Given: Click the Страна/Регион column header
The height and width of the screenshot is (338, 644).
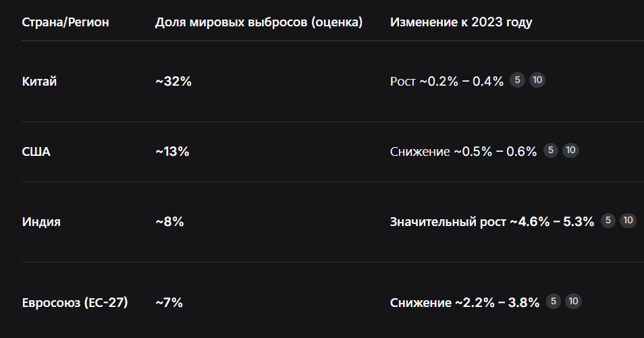Looking at the screenshot, I should pos(65,22).
